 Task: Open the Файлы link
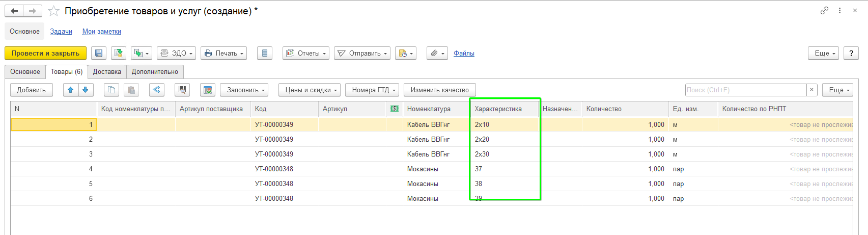pyautogui.click(x=464, y=53)
